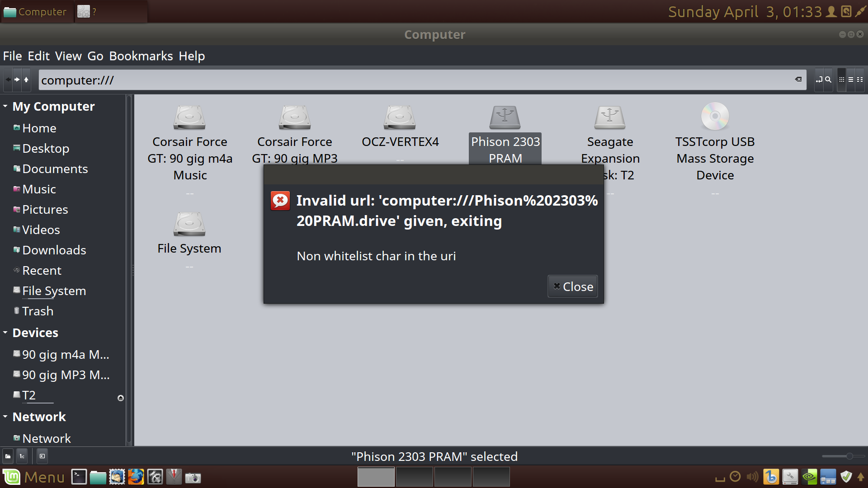Launch Thunderbird mail from panel
Viewport: 868px width, 488px height.
(117, 477)
